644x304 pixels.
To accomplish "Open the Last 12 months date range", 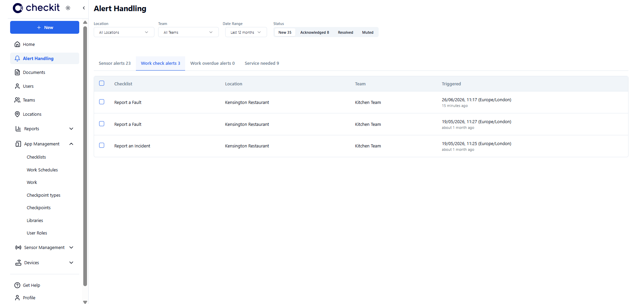I will click(x=246, y=32).
